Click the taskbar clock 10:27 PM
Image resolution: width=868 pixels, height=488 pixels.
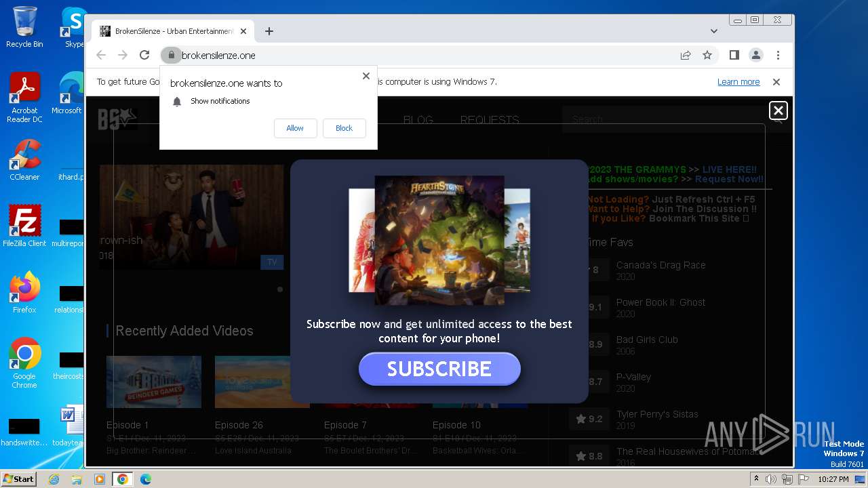(x=833, y=479)
